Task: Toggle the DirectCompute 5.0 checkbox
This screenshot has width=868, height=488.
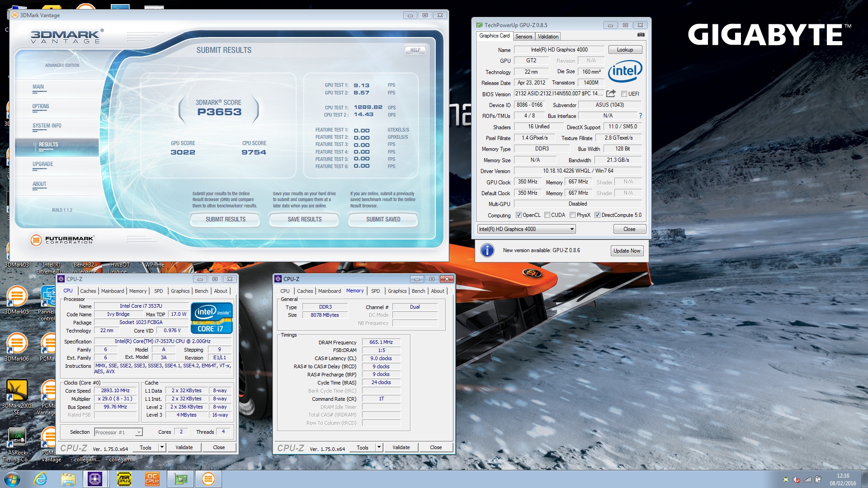Action: point(597,215)
